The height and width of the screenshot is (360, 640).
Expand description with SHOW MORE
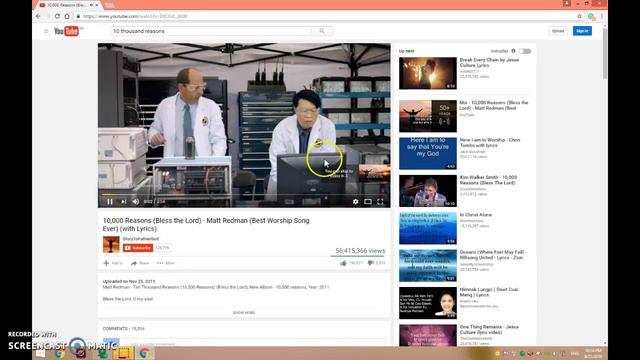coord(244,312)
